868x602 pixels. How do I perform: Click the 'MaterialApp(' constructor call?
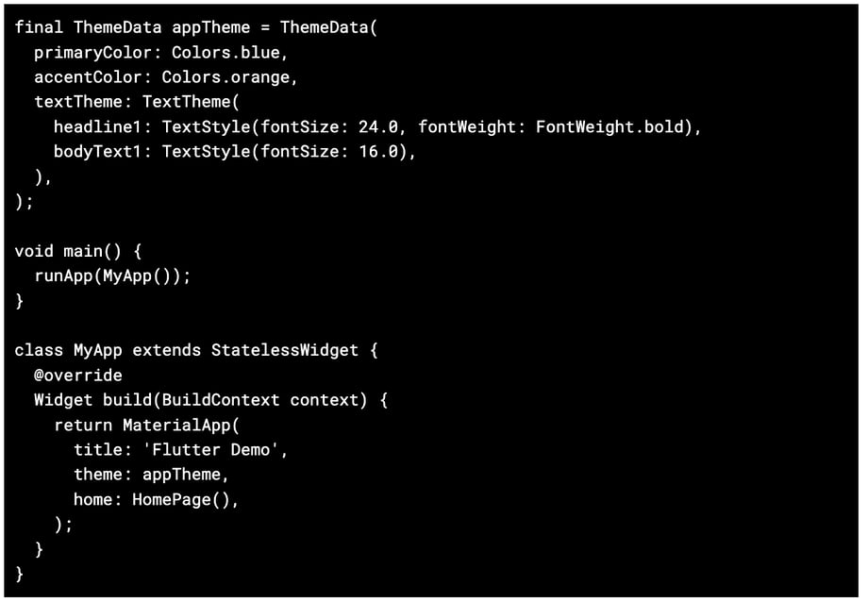[181, 425]
